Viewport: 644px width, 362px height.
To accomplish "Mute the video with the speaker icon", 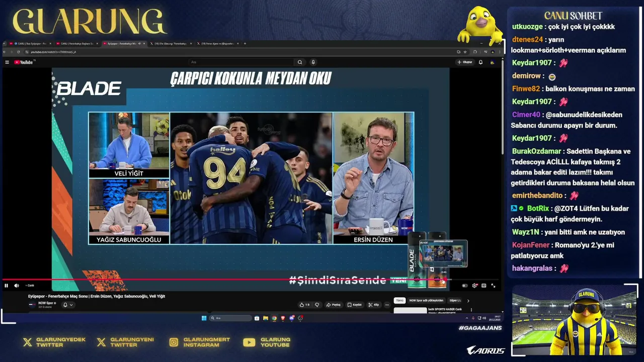I will 16,286.
